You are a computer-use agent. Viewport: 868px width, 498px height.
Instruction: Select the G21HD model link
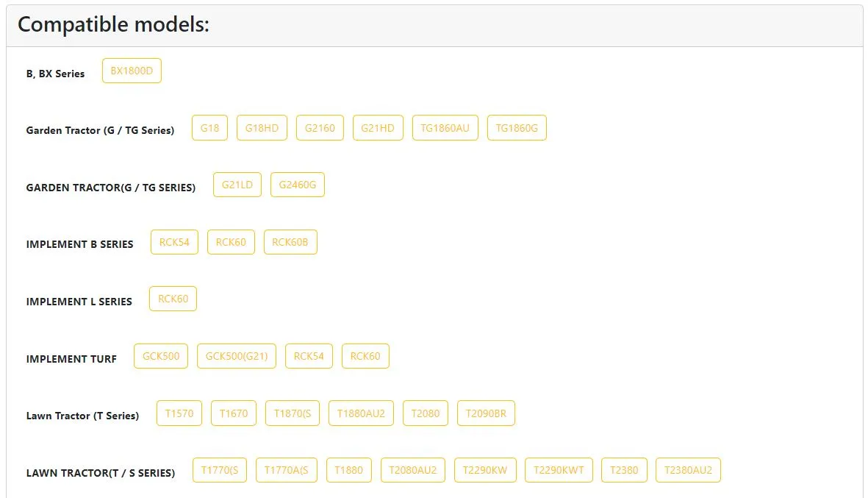[x=378, y=128]
